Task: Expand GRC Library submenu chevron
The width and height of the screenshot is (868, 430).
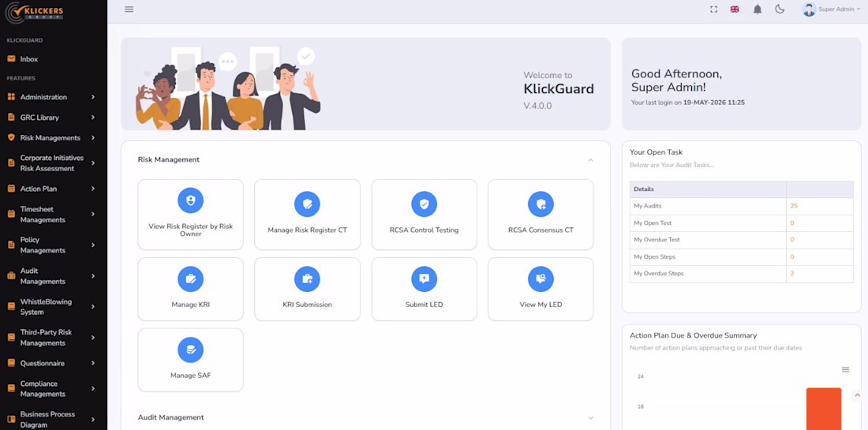Action: click(93, 118)
